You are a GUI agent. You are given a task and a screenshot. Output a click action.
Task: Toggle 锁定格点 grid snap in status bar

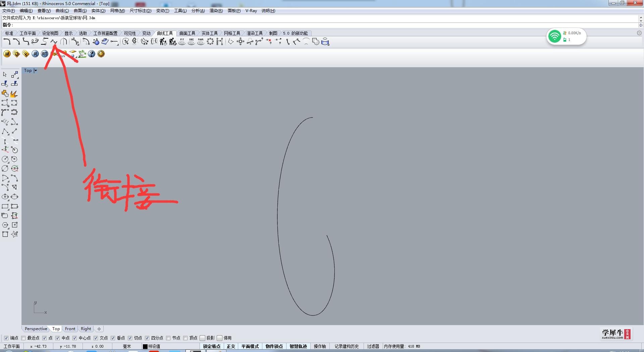point(212,346)
